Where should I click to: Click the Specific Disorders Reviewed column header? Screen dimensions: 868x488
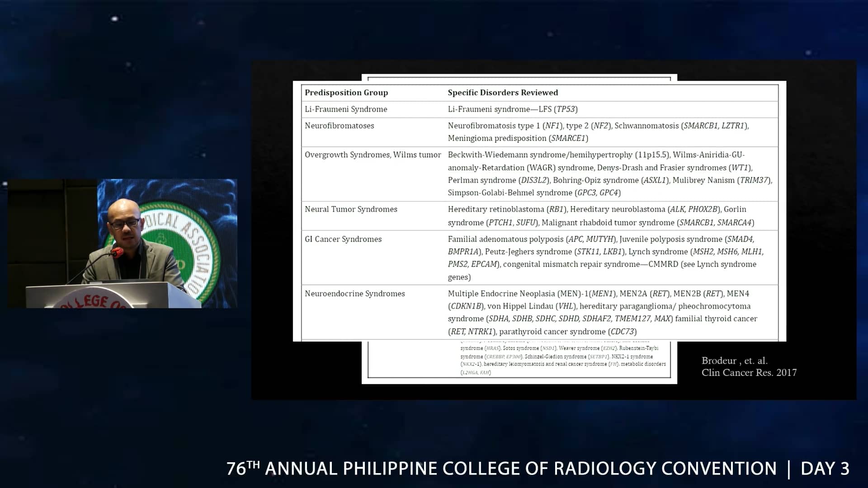coord(503,92)
